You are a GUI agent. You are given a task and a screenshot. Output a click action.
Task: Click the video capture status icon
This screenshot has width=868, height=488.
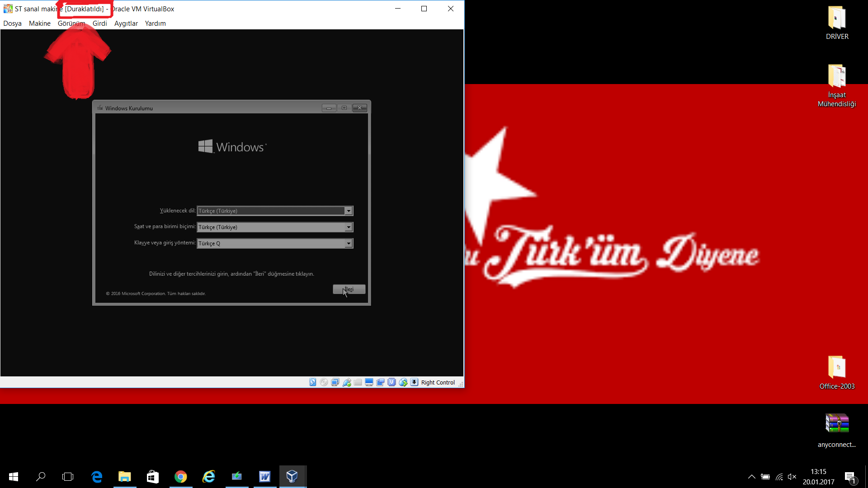pyautogui.click(x=380, y=382)
